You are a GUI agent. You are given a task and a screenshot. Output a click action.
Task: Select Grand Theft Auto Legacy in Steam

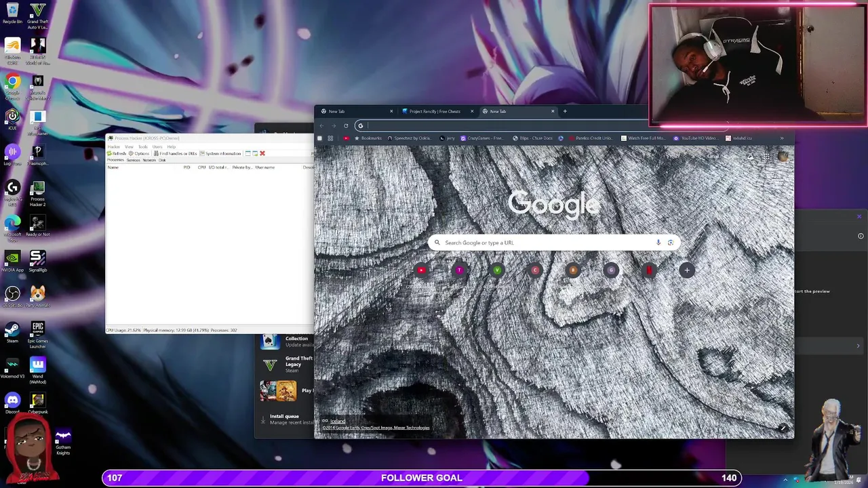pyautogui.click(x=288, y=365)
